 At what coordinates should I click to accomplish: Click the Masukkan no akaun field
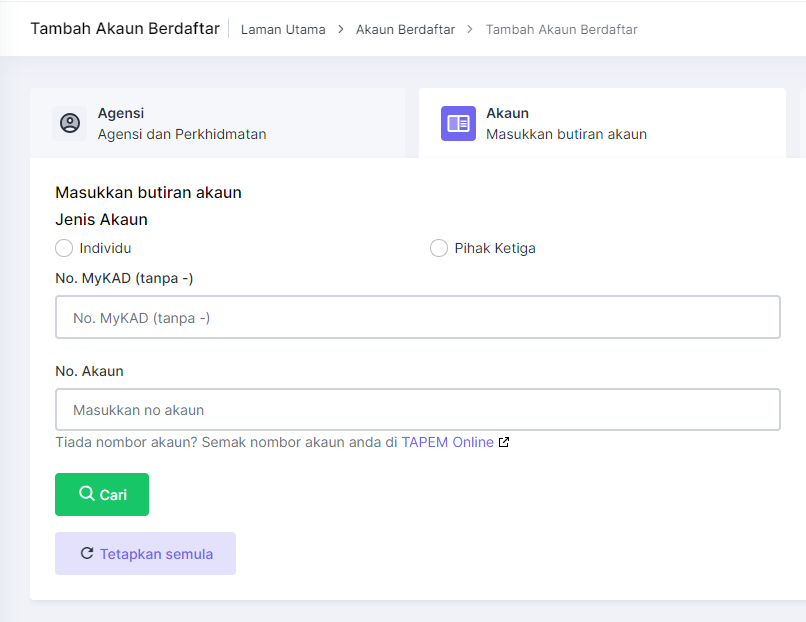(x=417, y=409)
